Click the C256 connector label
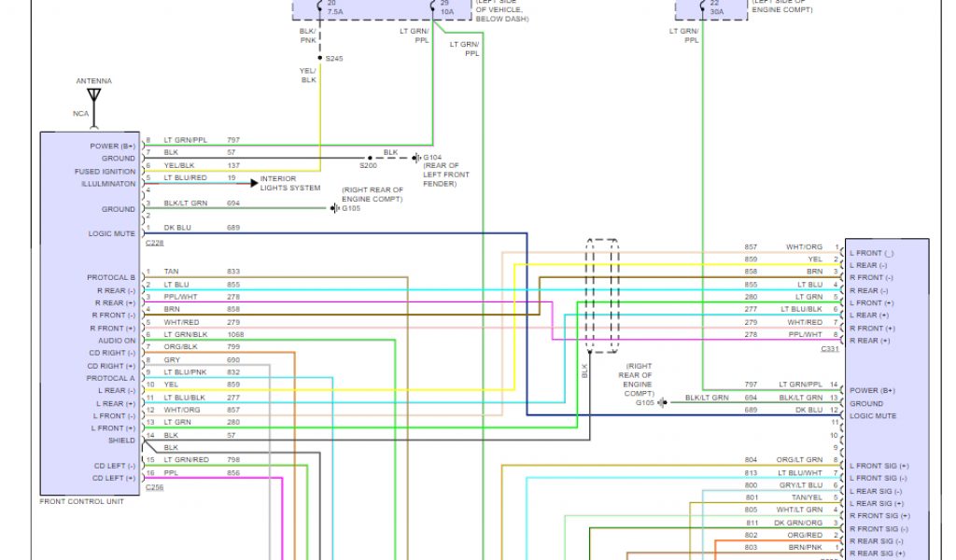Image resolution: width=956 pixels, height=560 pixels. 154,487
